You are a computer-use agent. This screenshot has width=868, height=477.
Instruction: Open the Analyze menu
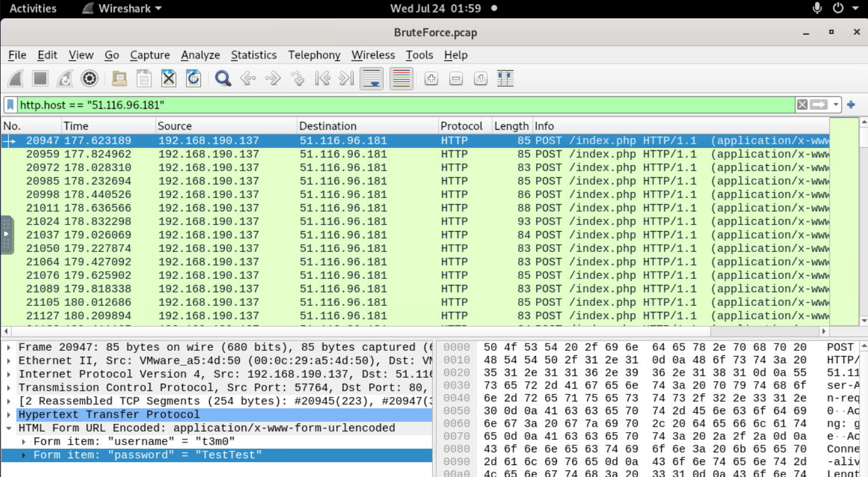pos(200,55)
